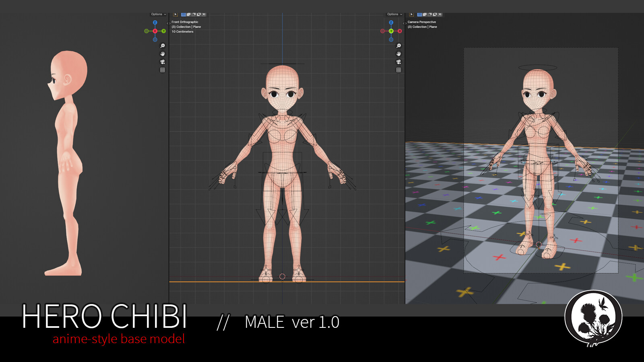Select Tweak tool icon in Front viewport header

pos(175,14)
